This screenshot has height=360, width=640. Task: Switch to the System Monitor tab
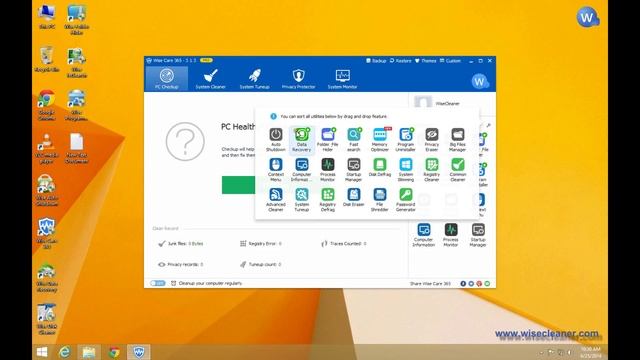coord(342,78)
